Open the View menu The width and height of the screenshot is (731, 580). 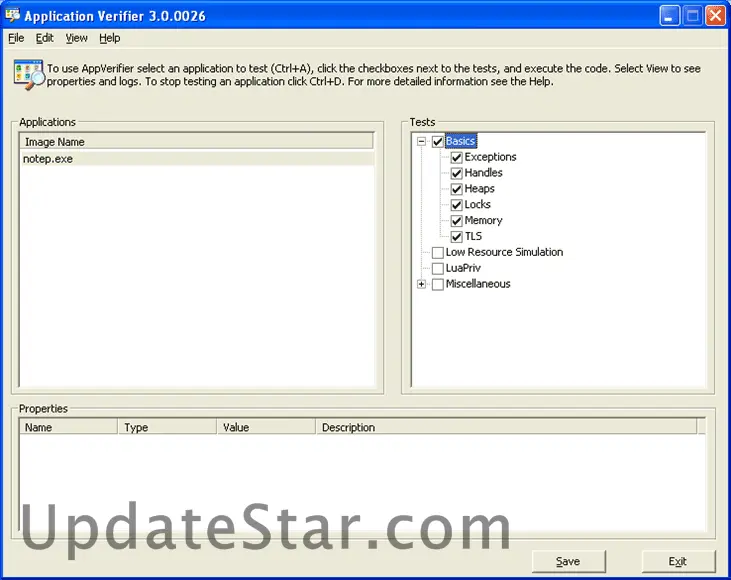coord(76,38)
